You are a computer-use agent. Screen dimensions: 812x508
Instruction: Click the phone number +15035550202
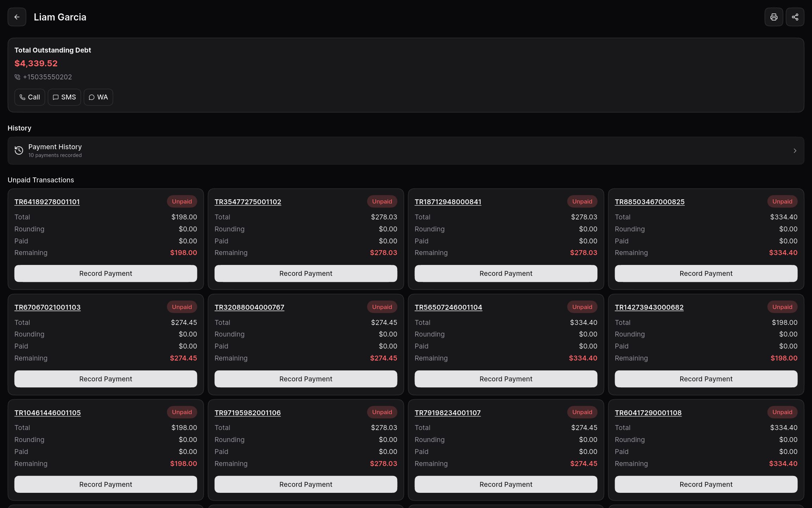pyautogui.click(x=48, y=77)
